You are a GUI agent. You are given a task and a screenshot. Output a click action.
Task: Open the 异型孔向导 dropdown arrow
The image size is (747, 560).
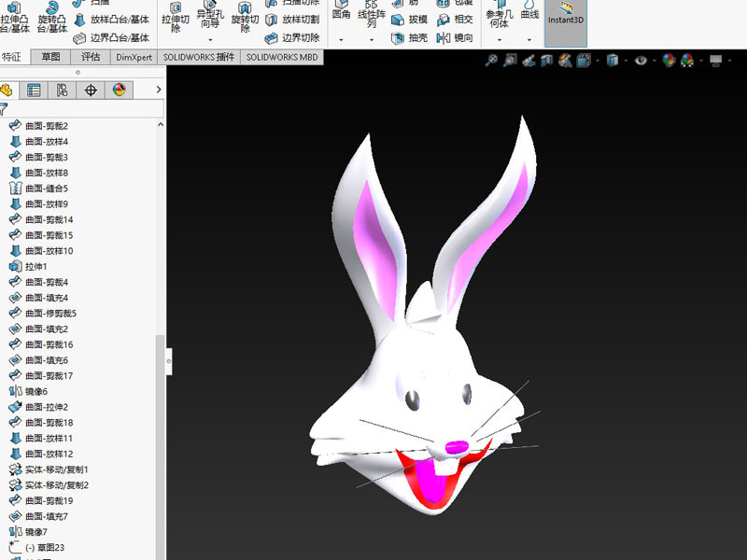coord(210,40)
